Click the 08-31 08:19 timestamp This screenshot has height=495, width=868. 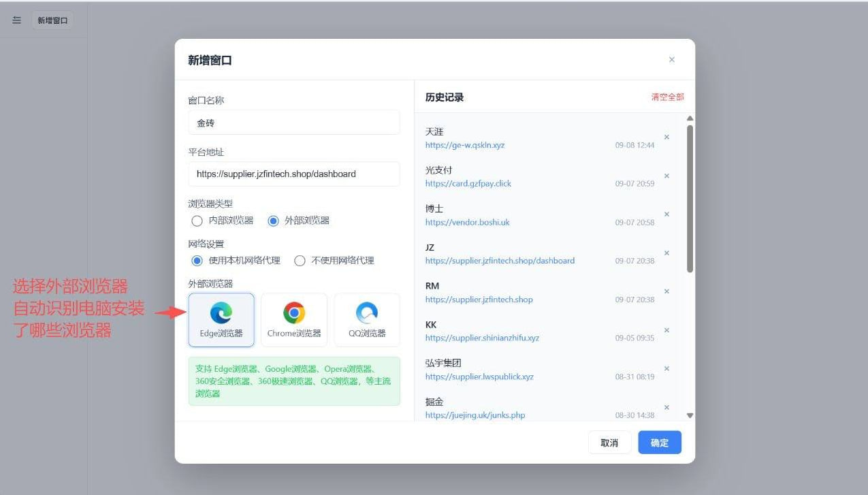pos(634,377)
